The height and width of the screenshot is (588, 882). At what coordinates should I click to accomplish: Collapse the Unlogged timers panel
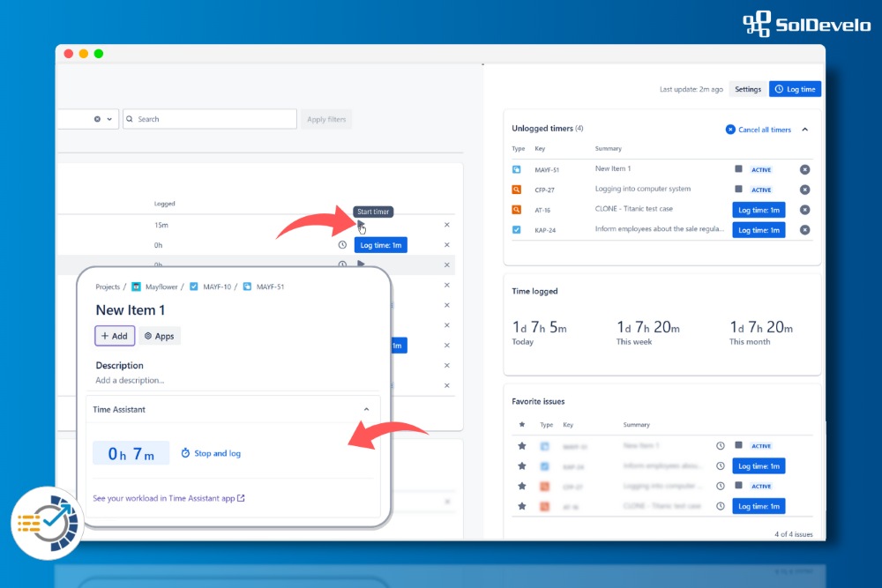point(806,130)
